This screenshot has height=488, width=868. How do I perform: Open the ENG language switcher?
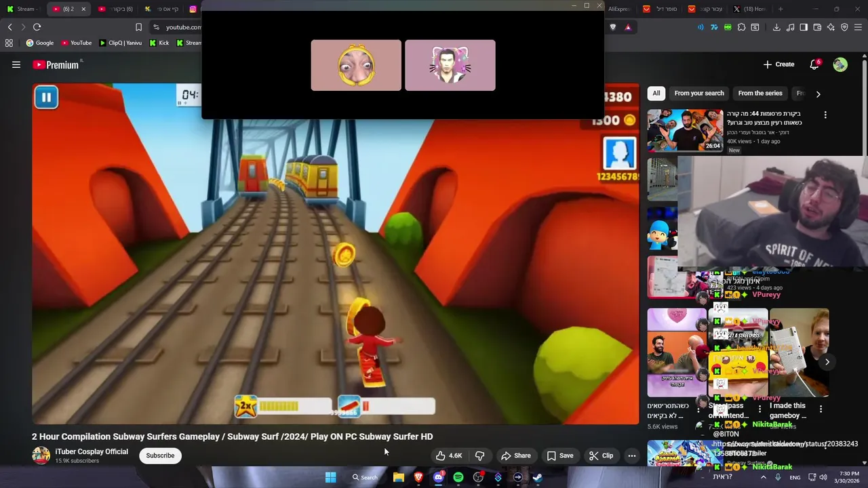coord(795,477)
